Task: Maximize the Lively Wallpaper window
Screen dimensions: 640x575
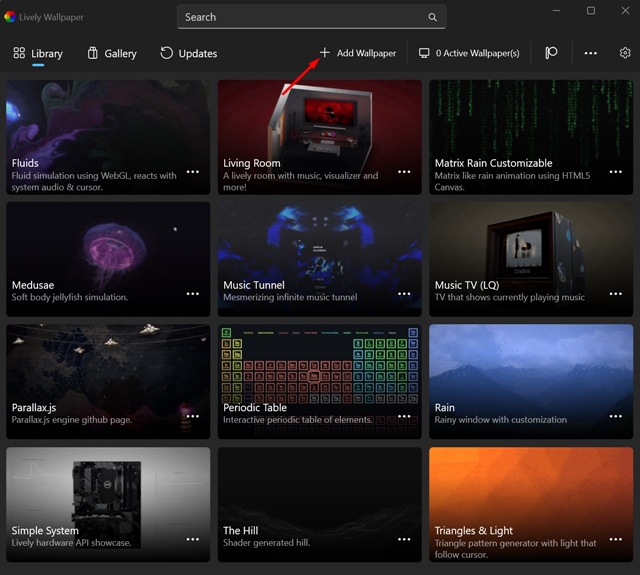Action: (591, 11)
